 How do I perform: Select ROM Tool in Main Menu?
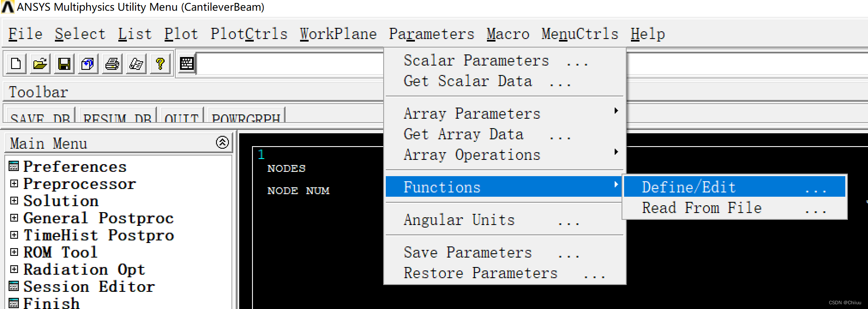[x=60, y=252]
